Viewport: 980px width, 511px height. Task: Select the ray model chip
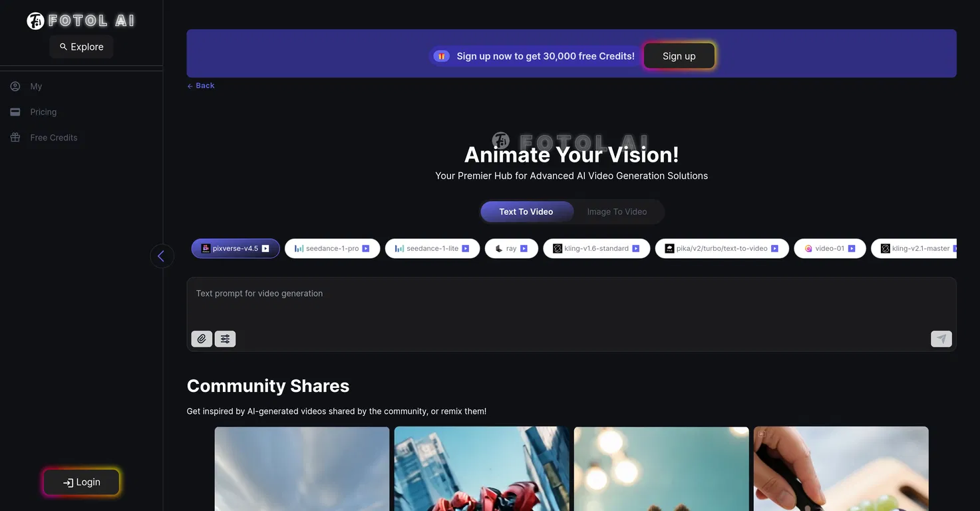(512, 248)
